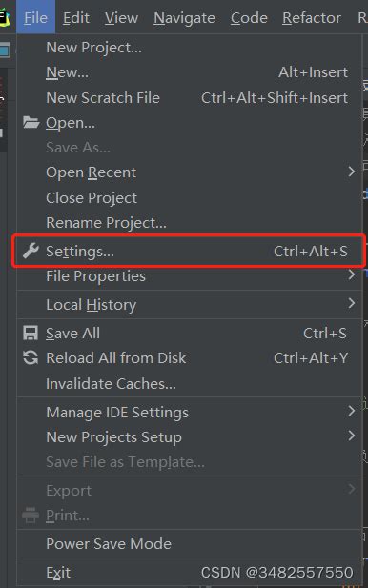Click the floppy disk Save All icon

[x=31, y=333]
